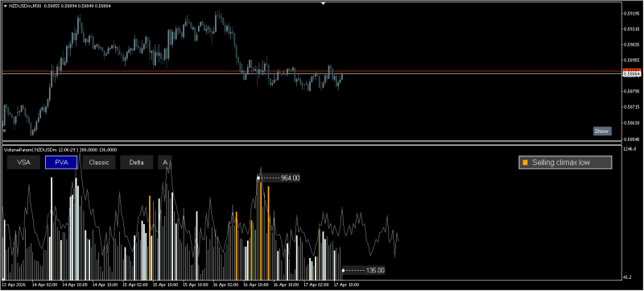Click the chart shift triangle at top
This screenshot has height=291, width=644.
(x=323, y=3)
